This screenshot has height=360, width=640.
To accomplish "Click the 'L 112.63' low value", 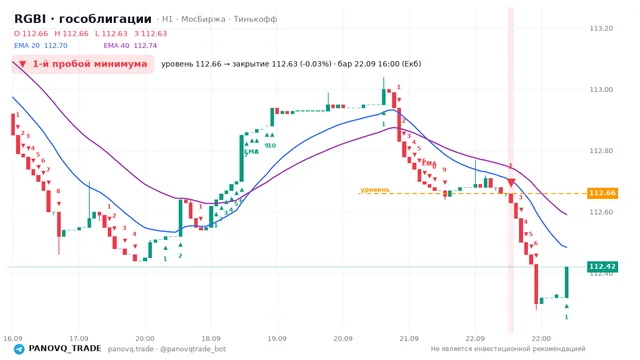I will [111, 33].
